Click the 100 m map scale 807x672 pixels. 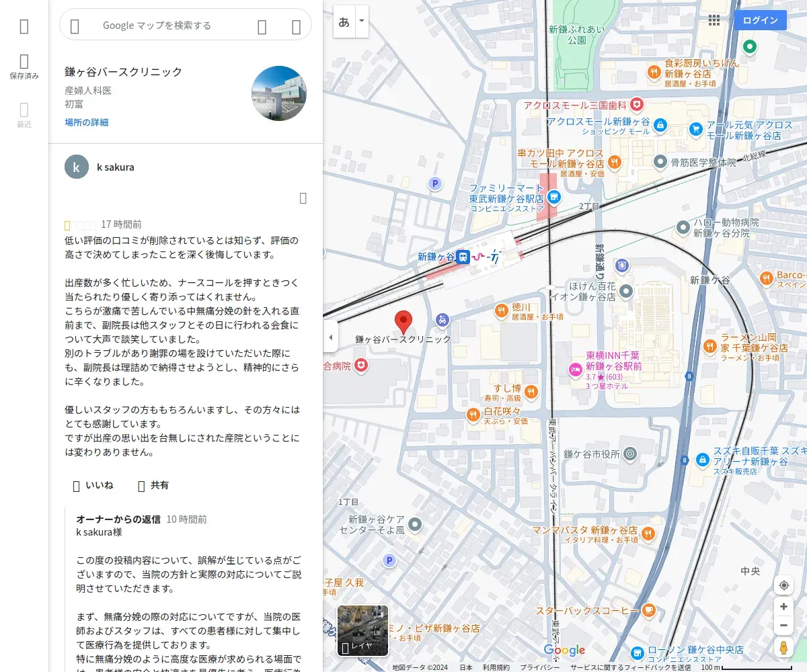coord(748,667)
